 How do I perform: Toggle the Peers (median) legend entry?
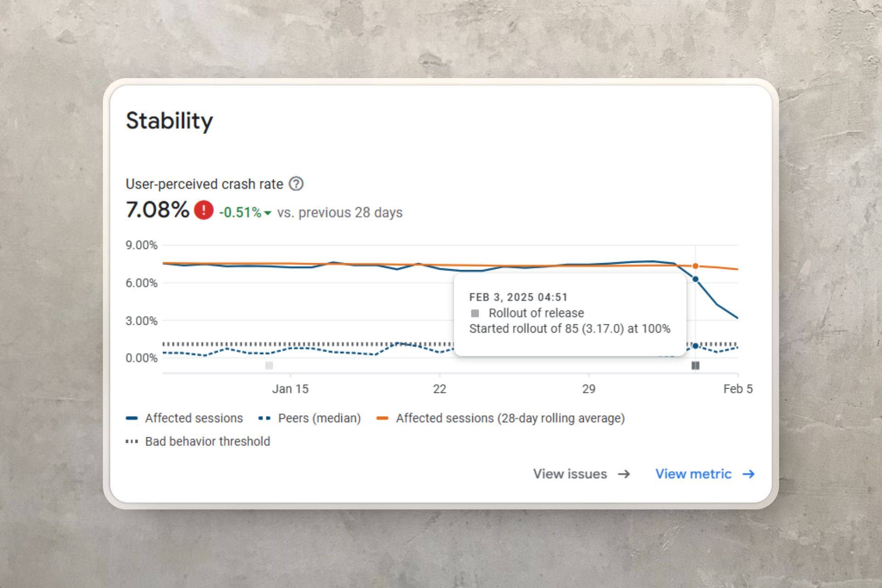(x=319, y=418)
